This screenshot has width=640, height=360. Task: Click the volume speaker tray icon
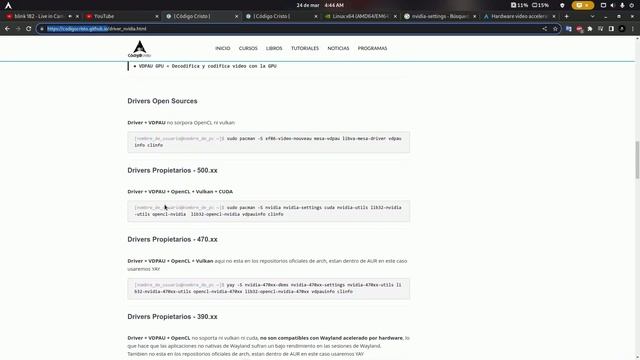[x=613, y=5]
